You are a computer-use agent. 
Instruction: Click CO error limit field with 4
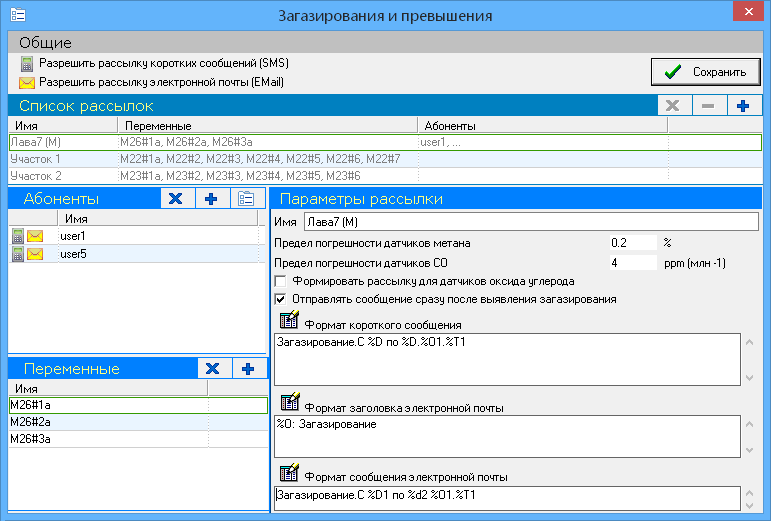tap(633, 263)
